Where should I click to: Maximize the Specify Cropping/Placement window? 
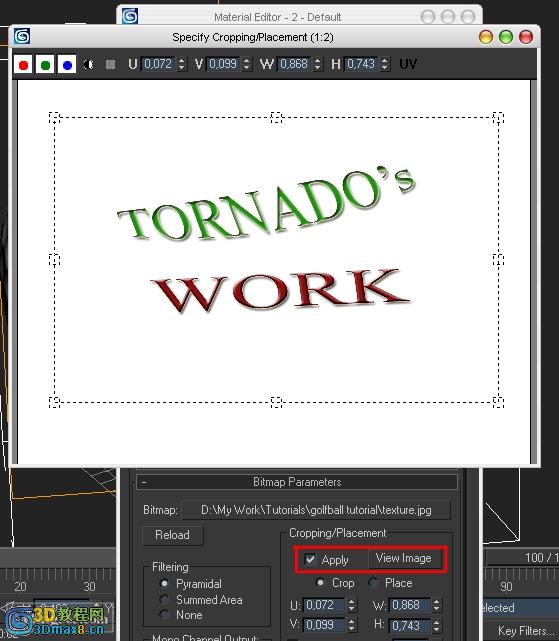506,37
